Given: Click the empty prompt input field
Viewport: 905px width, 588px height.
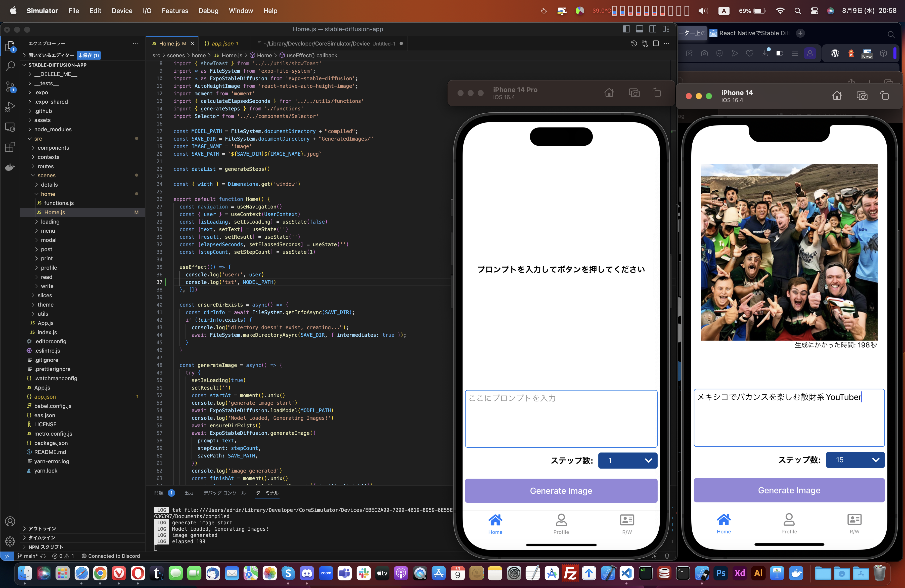Looking at the screenshot, I should coord(561,418).
